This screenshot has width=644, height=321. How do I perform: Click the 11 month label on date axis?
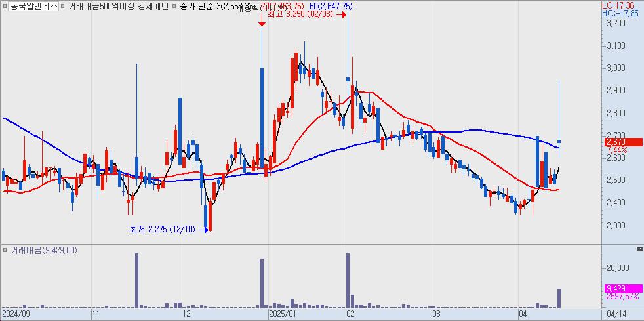point(96,315)
